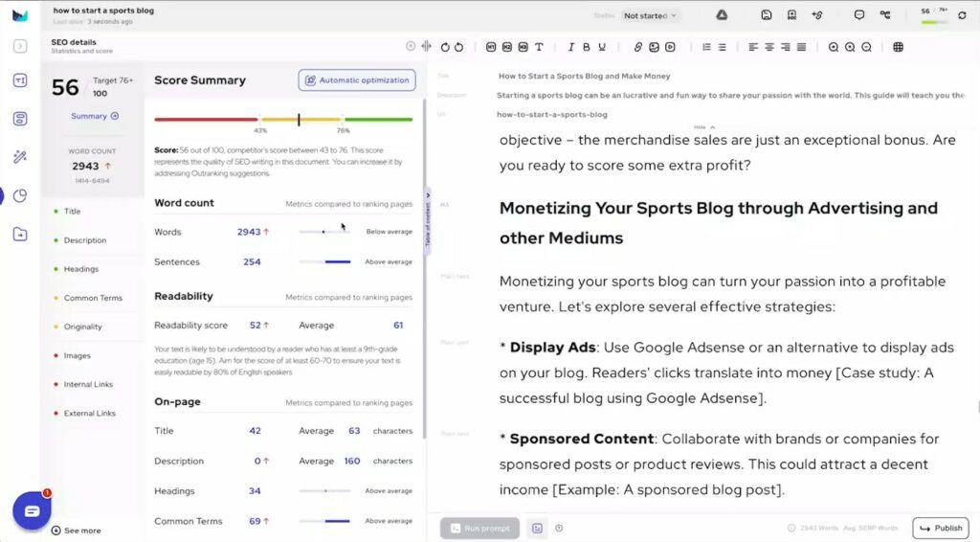Apply Heading 3 format icon
Viewport: 980px width, 542px height.
pyautogui.click(x=523, y=47)
